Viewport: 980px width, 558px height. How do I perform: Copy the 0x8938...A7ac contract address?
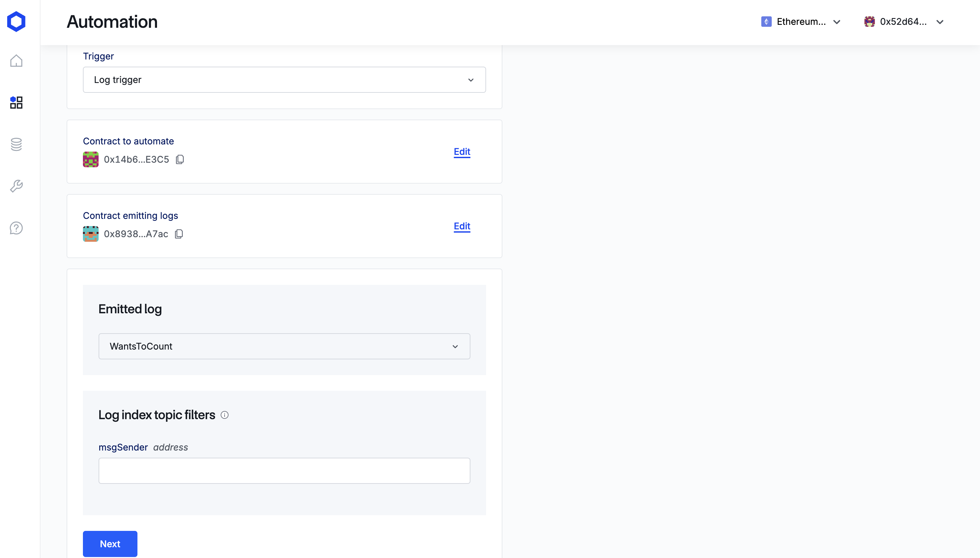[x=179, y=234]
